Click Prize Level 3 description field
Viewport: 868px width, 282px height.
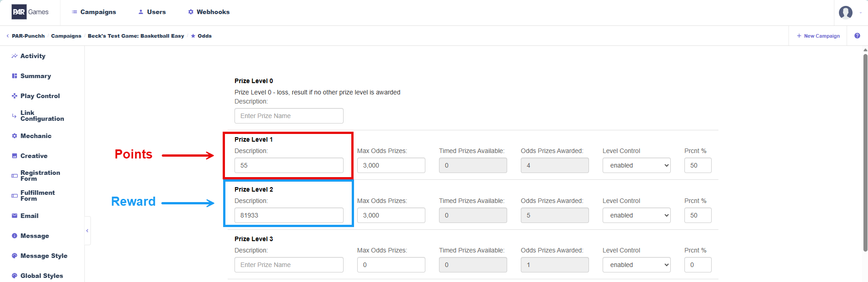[289, 265]
